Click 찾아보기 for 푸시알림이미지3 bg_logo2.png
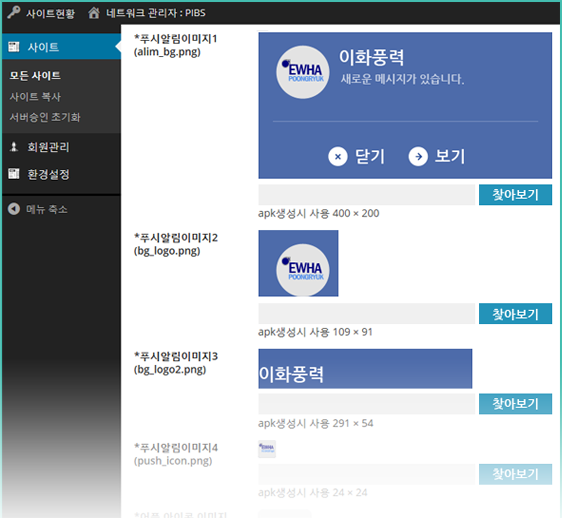Screen dimensions: 562x518 click(515, 404)
